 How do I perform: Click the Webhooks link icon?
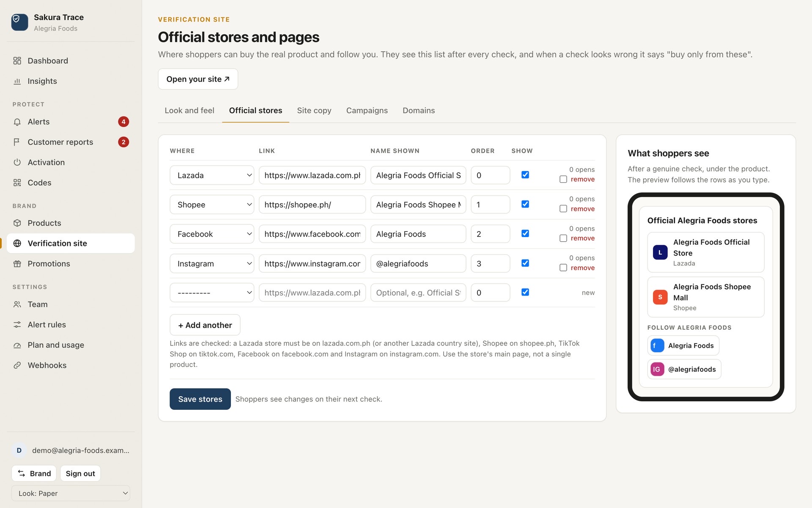(x=17, y=365)
